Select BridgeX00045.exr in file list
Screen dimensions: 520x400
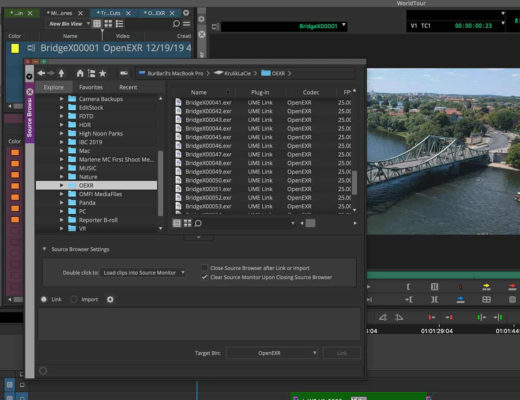208,137
